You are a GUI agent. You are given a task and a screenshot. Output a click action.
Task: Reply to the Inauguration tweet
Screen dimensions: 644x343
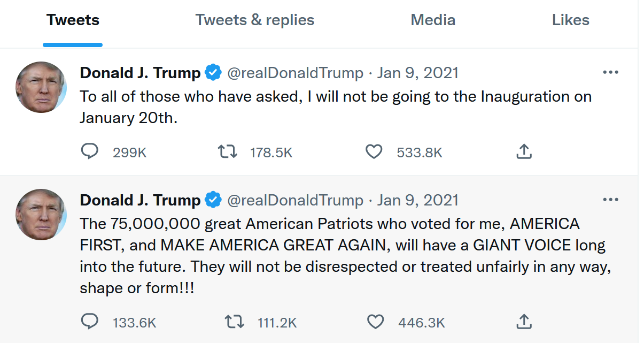click(x=90, y=152)
